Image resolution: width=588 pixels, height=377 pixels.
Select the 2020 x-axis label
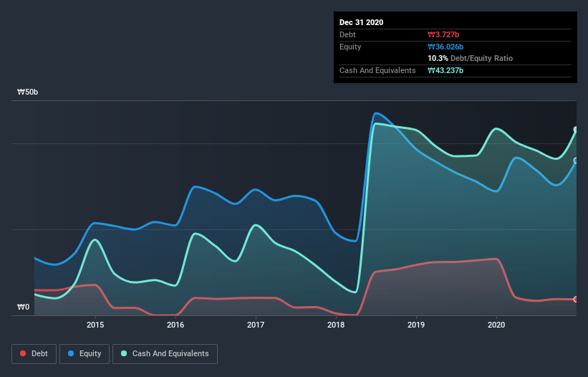496,325
